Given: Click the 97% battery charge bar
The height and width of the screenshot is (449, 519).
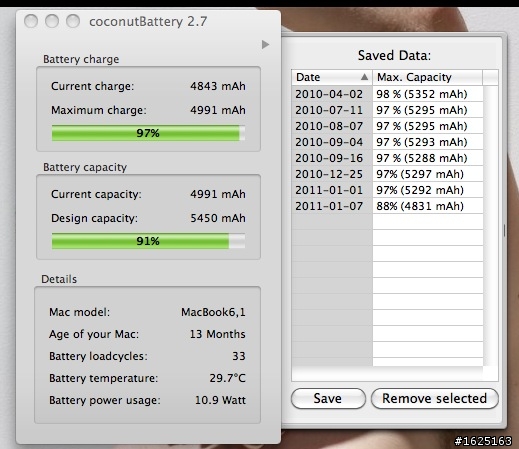Looking at the screenshot, I should click(148, 133).
